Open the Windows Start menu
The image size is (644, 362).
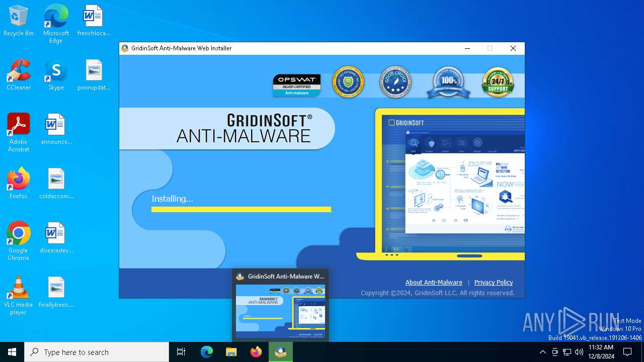[12, 352]
